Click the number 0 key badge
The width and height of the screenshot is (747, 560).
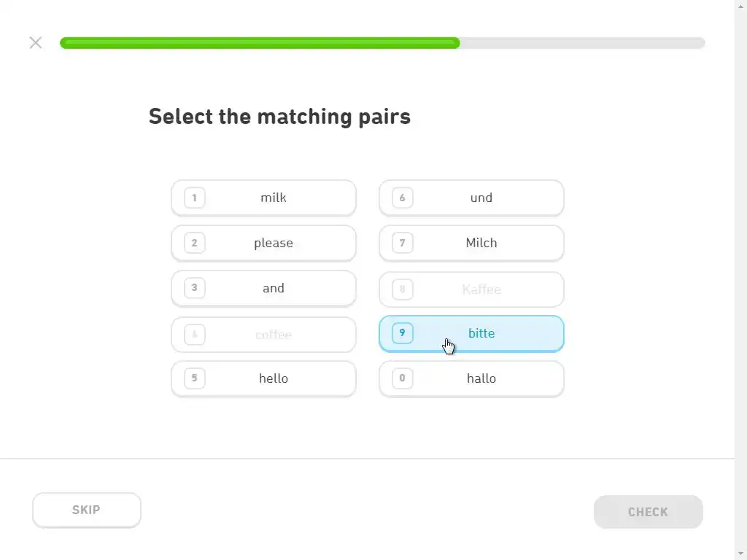tap(403, 378)
